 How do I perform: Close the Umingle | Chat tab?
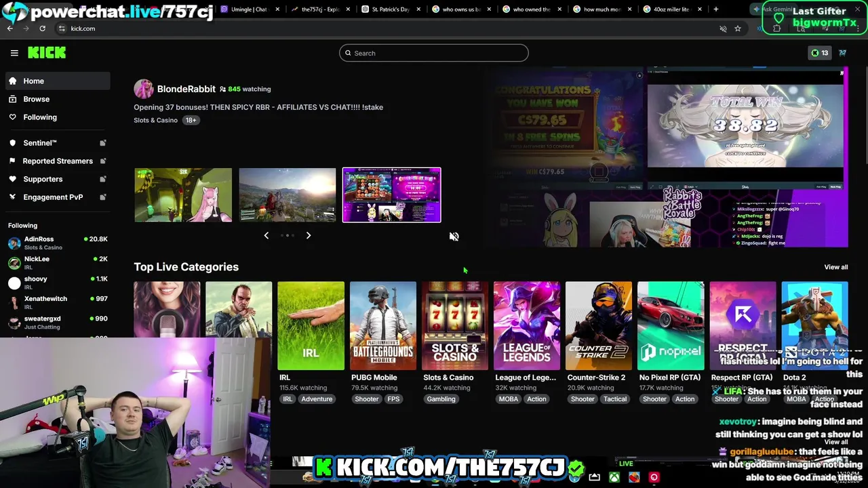coord(277,9)
